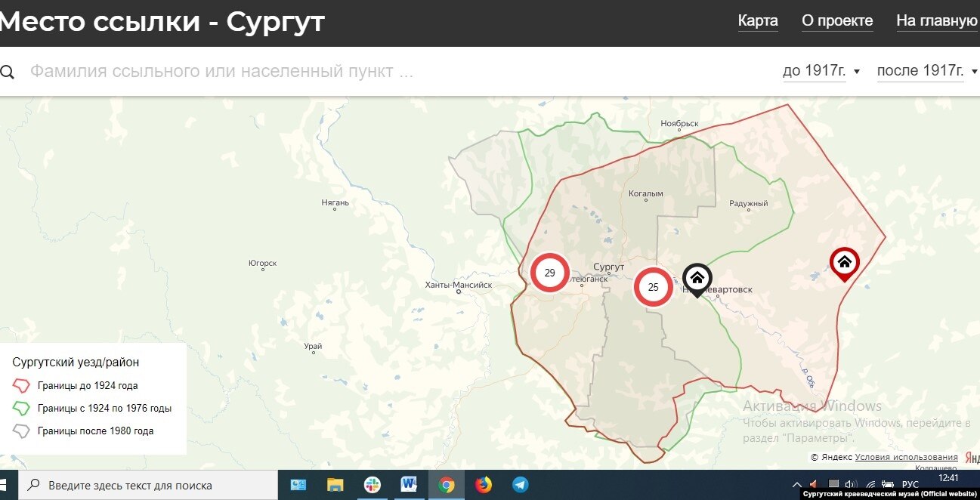980x500 pixels.
Task: Open the 'О проекте' page
Action: [x=837, y=21]
